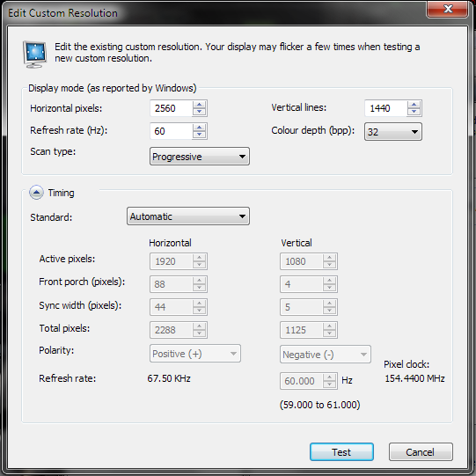Click up arrow of horizontal Front porch
476x476 pixels.
pos(200,281)
